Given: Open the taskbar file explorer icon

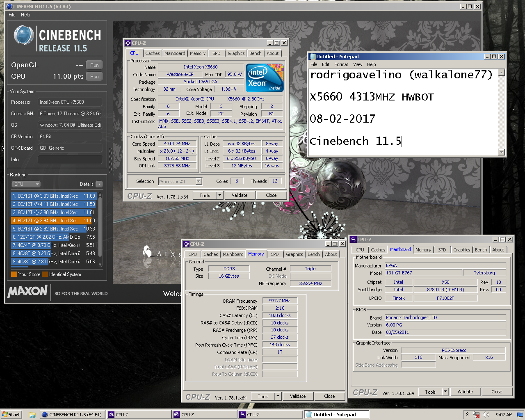Looking at the screenshot, I should (32, 415).
